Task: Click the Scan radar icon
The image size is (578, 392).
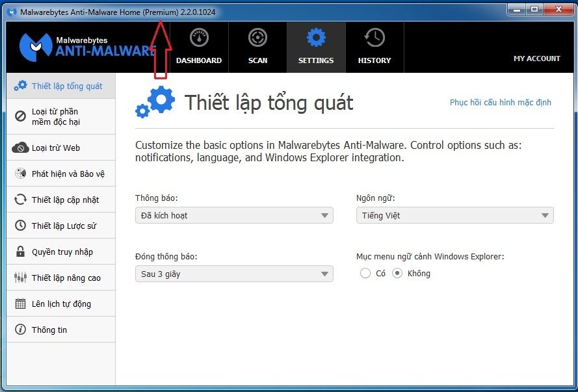Action: tap(257, 38)
